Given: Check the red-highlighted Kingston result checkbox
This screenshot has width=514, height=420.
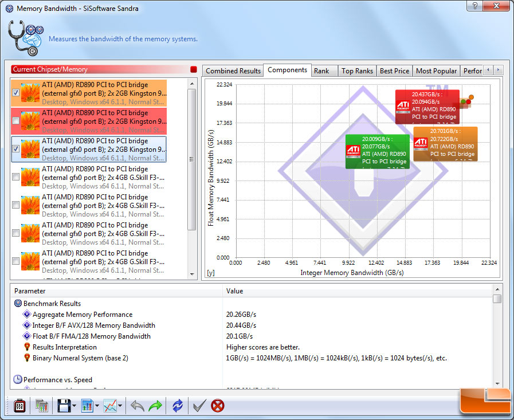Looking at the screenshot, I should click(16, 121).
